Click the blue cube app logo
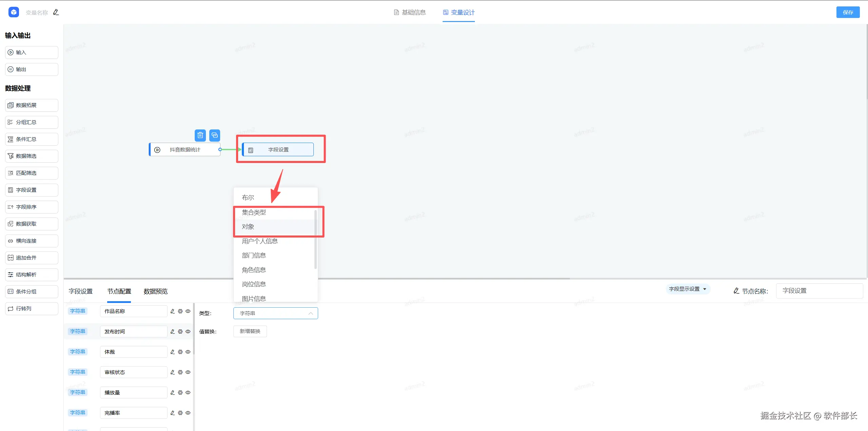This screenshot has height=431, width=868. click(14, 13)
